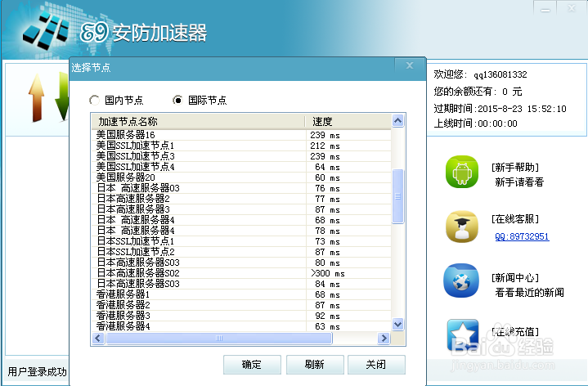Click the [新手帮助] label

point(515,168)
